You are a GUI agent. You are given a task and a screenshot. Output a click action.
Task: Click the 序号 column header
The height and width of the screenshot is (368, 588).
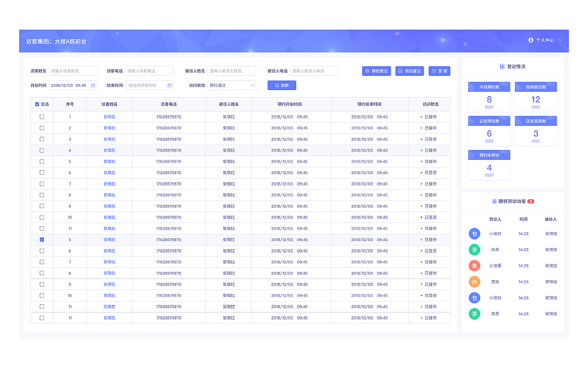[70, 104]
